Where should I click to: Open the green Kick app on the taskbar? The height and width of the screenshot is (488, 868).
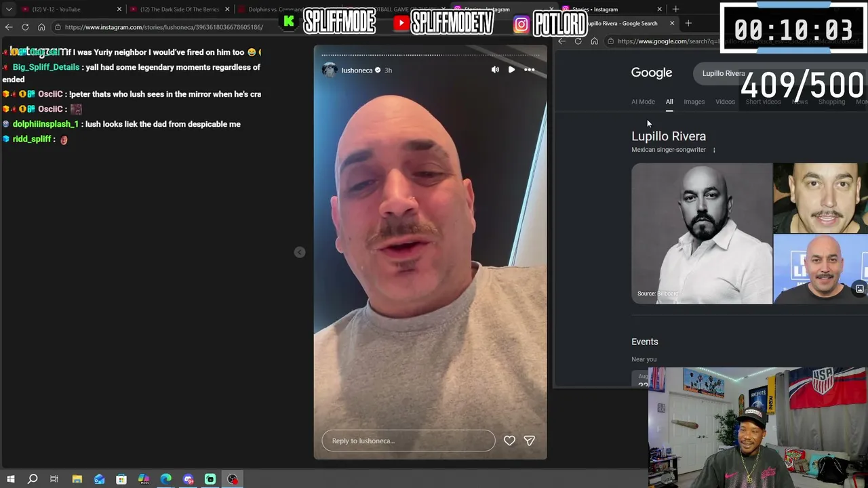pyautogui.click(x=210, y=479)
